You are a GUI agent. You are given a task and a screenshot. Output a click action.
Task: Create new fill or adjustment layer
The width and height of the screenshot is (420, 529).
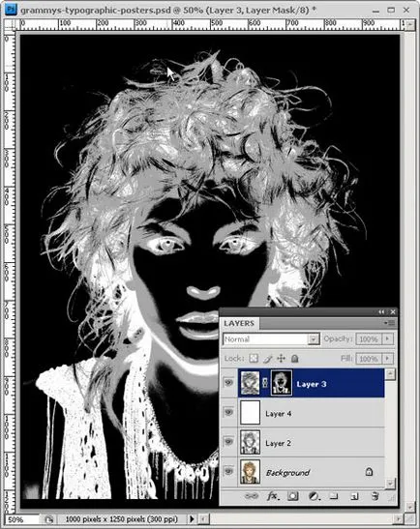[x=314, y=496]
